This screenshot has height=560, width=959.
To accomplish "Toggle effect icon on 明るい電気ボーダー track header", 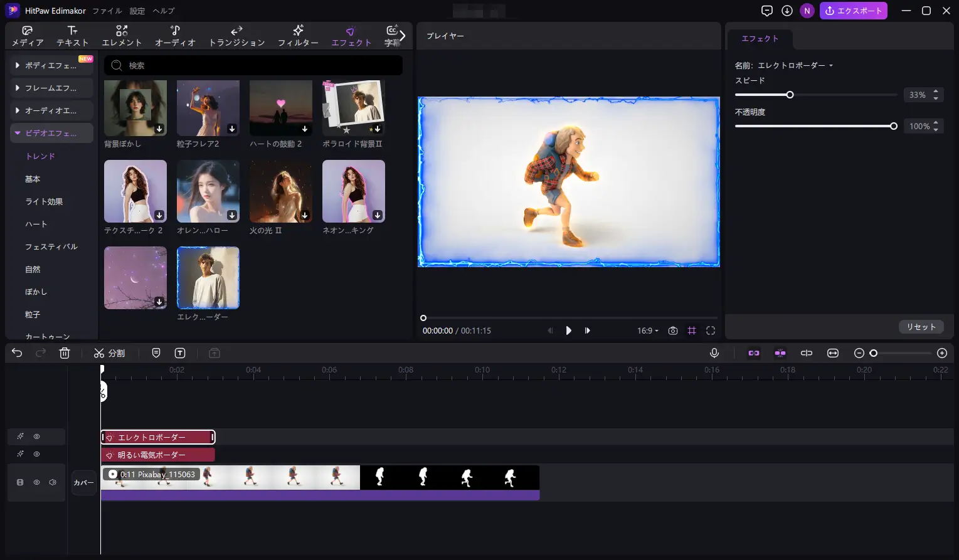I will [20, 454].
